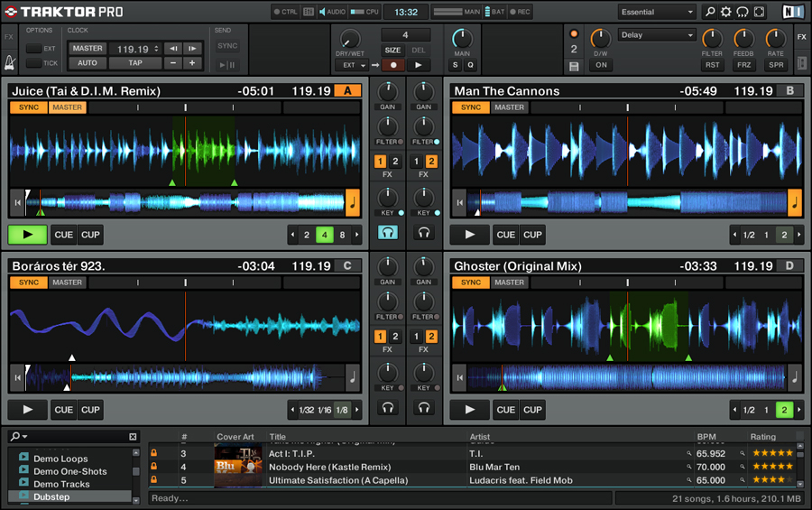The width and height of the screenshot is (812, 510).
Task: Open Traktor preferences via gear icon
Action: coord(726,13)
